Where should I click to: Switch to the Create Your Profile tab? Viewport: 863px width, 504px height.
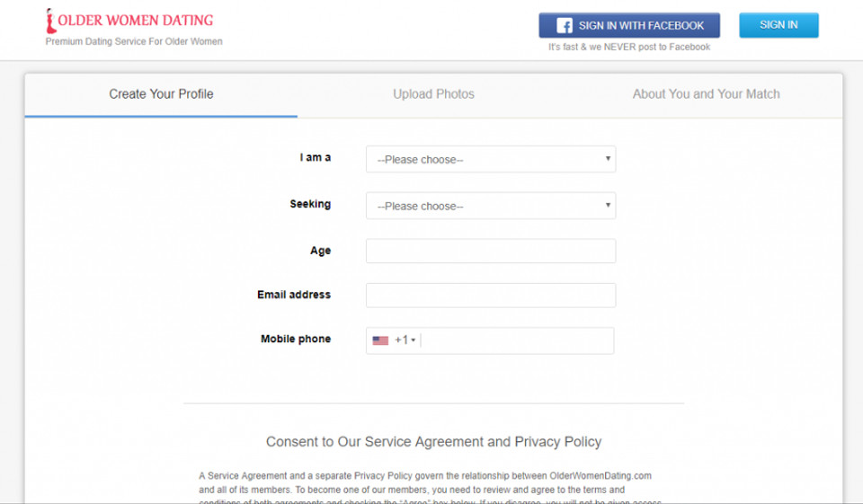coord(161,94)
